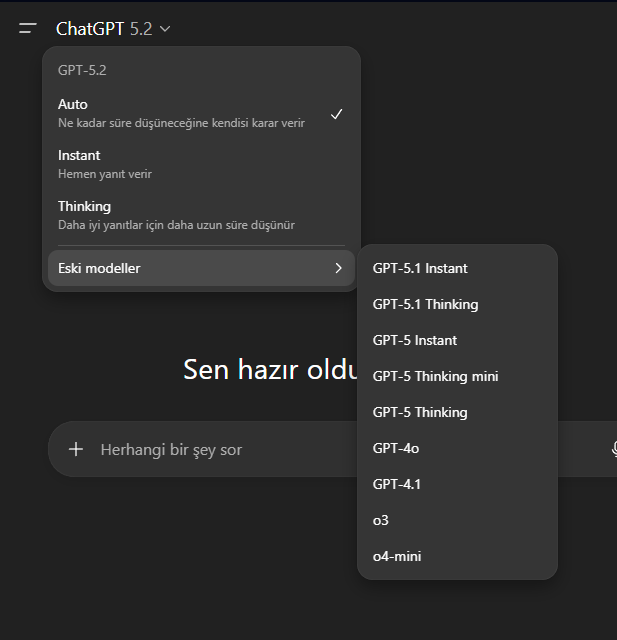
Task: Pick GPT-4.1 from the list
Action: coord(457,484)
